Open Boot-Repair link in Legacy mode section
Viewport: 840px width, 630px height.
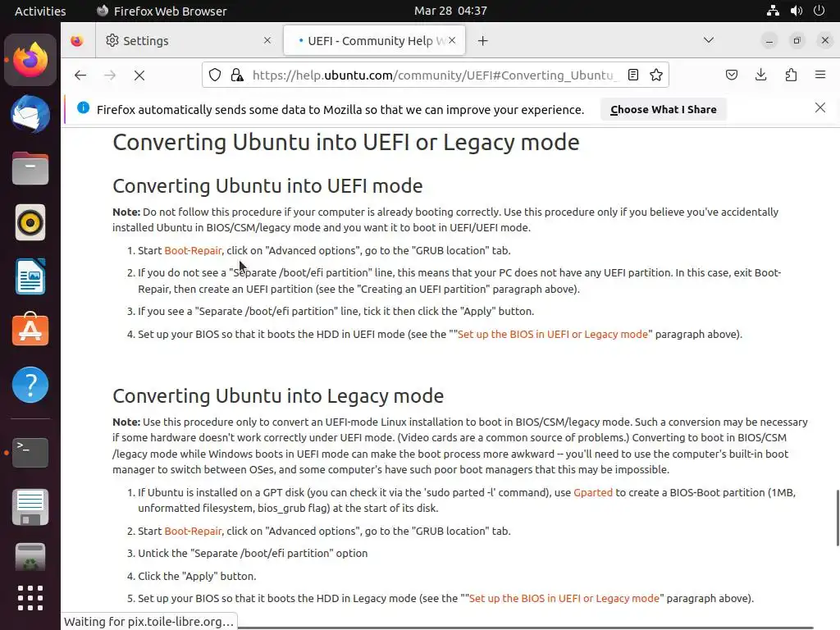[x=193, y=532]
